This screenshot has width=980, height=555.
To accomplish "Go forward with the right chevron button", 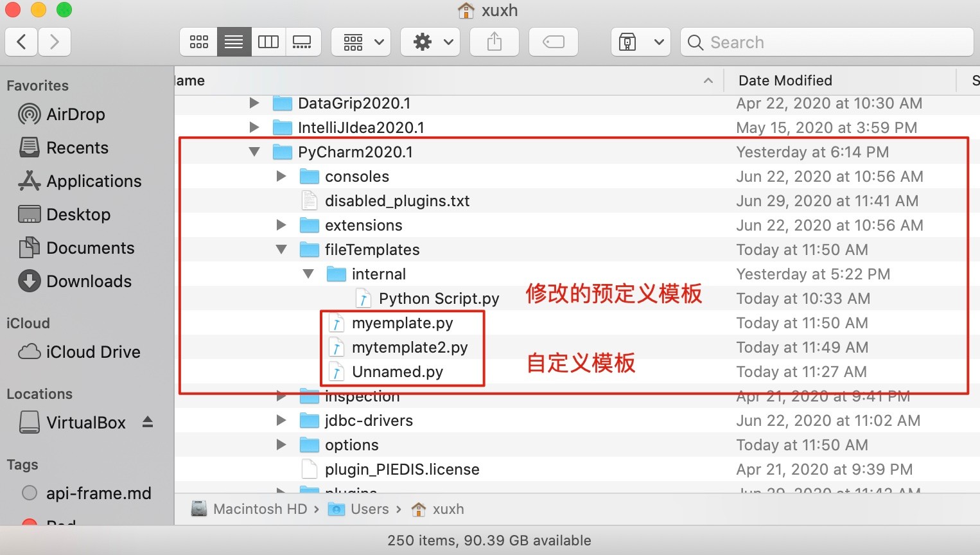I will click(x=55, y=42).
